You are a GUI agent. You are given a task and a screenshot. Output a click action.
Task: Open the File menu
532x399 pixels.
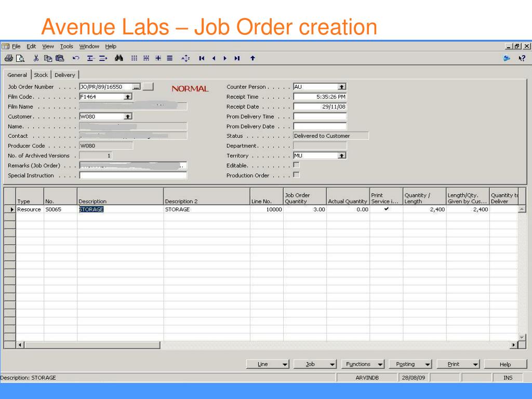point(16,46)
